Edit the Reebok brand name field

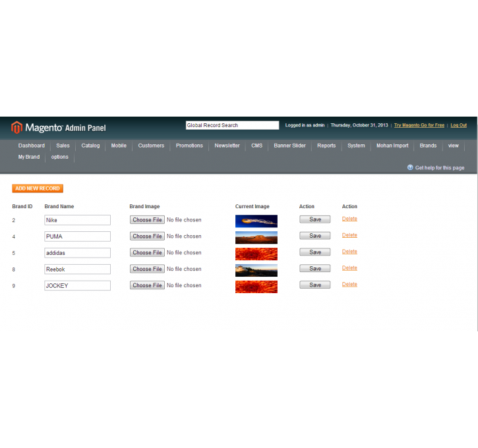[77, 269]
